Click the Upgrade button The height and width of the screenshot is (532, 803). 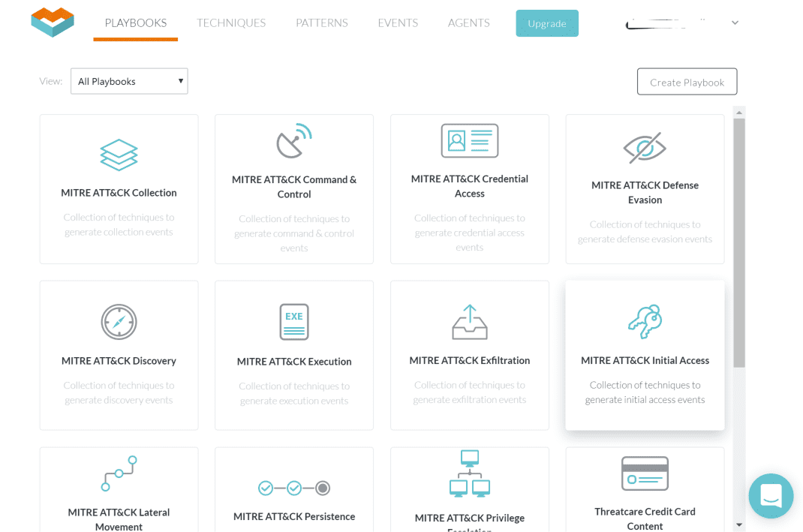tap(547, 23)
